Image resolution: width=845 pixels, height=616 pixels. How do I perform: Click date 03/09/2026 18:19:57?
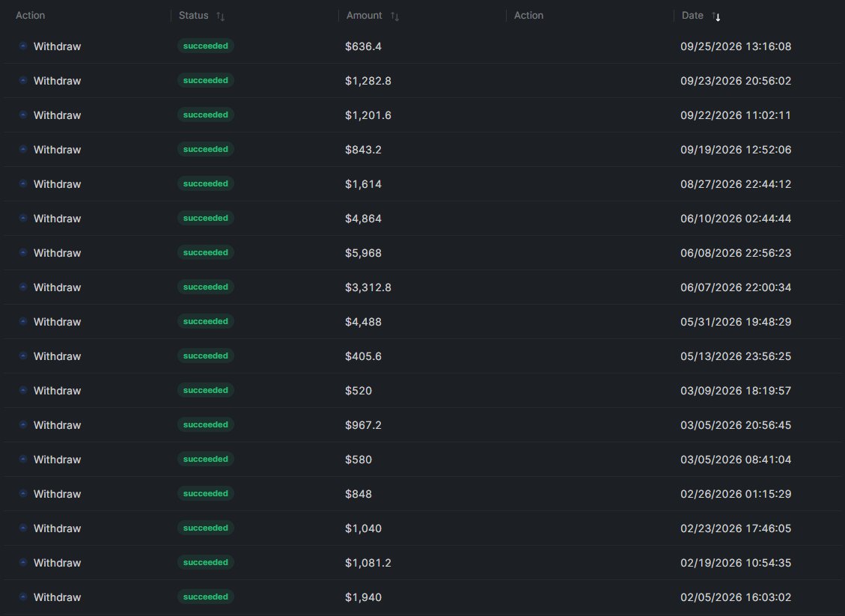point(736,391)
